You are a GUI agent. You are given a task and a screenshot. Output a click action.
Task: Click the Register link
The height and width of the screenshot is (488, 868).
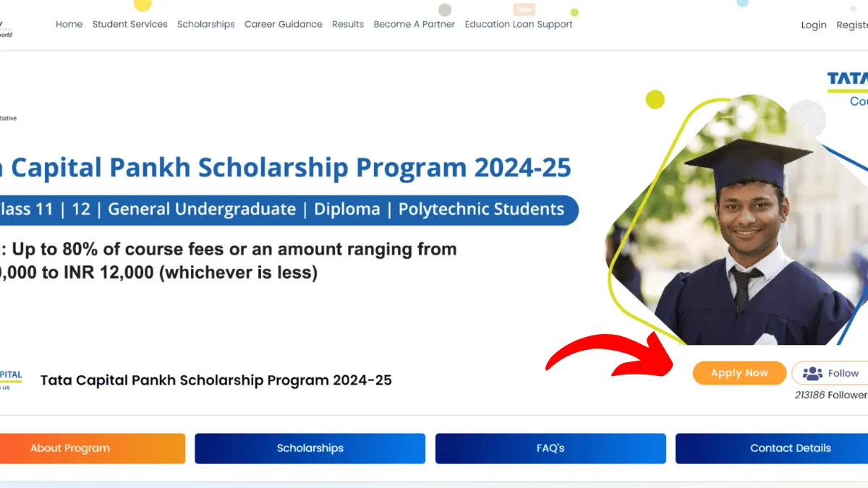pyautogui.click(x=852, y=25)
